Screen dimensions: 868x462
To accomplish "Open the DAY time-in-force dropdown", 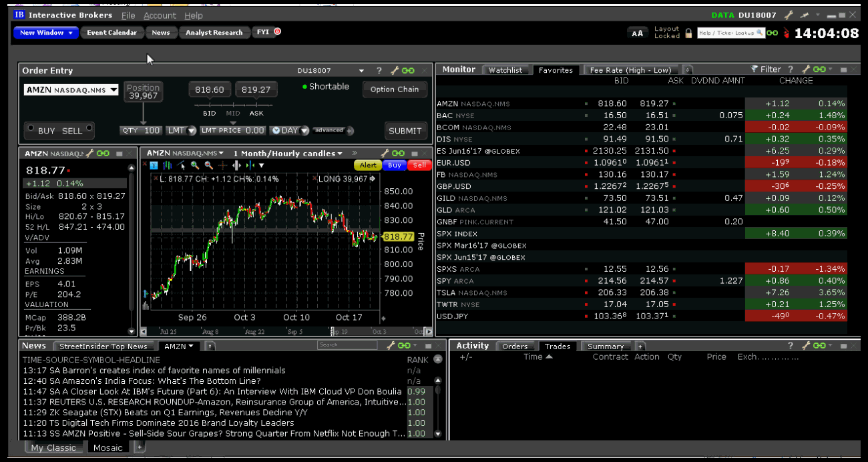I will pos(294,131).
